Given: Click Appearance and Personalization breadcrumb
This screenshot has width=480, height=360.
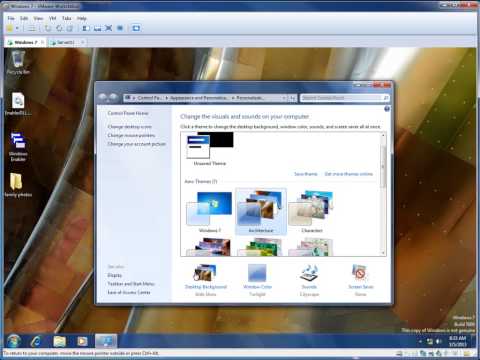Looking at the screenshot, I should tap(199, 98).
